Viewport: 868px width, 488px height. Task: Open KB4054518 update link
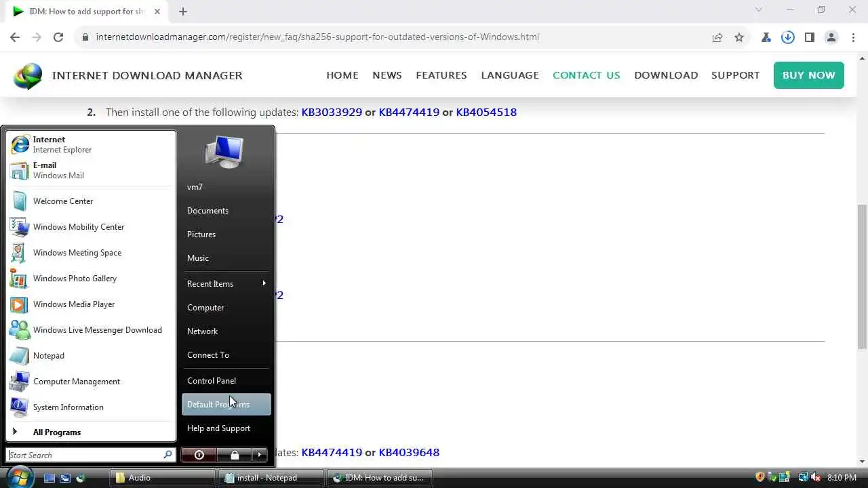point(486,113)
